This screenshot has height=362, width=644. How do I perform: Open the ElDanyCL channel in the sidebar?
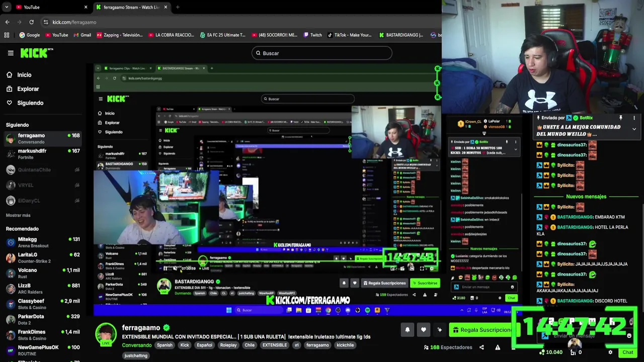tap(43, 201)
